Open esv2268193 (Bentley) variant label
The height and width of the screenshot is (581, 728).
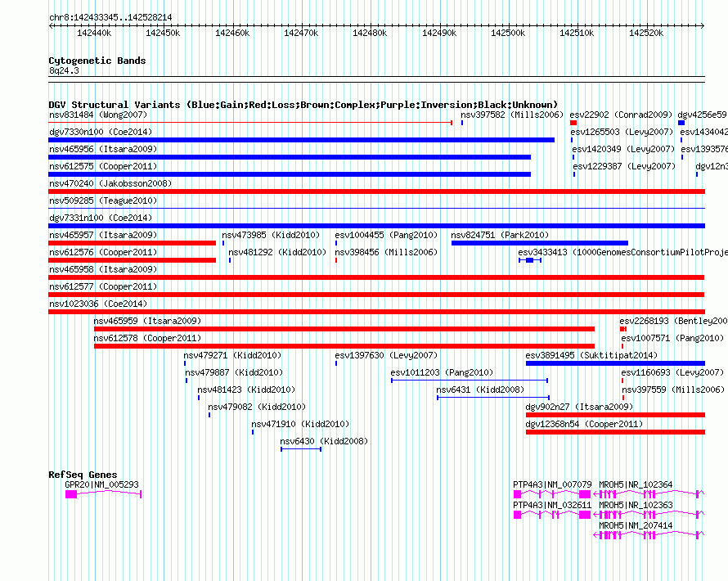click(x=673, y=321)
